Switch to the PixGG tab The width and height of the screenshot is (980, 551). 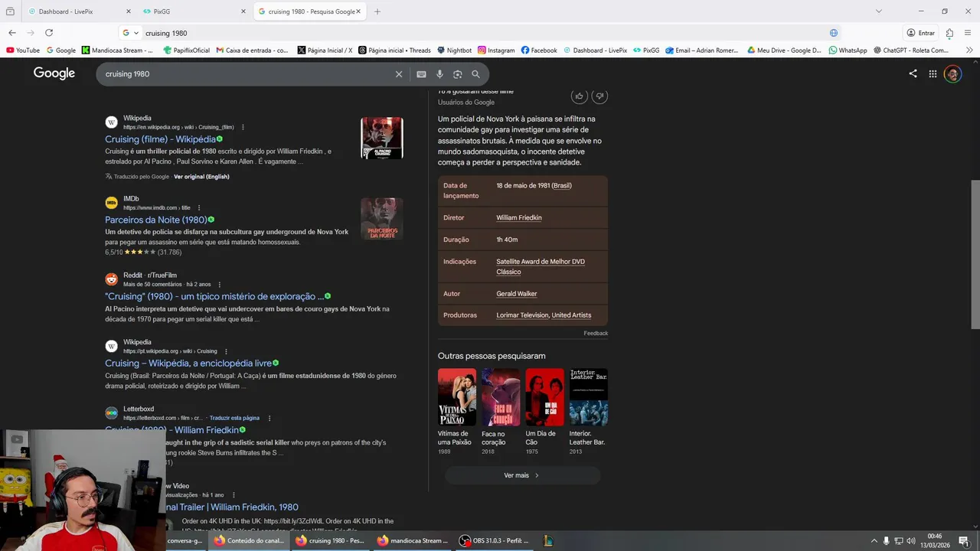point(194,11)
